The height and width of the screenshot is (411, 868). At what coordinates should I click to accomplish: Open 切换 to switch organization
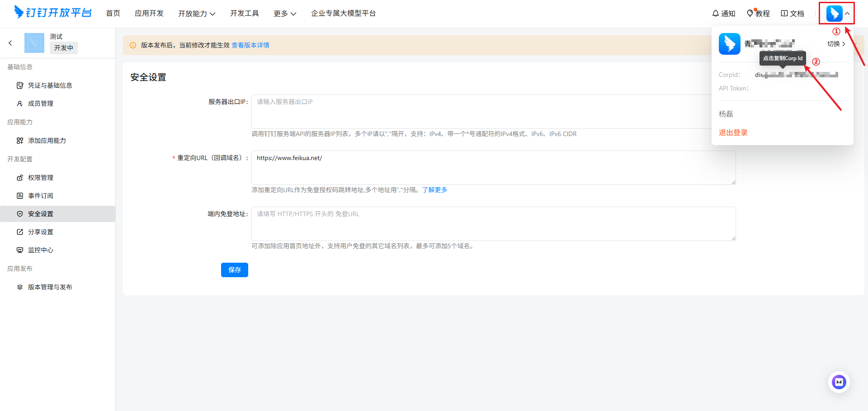836,44
